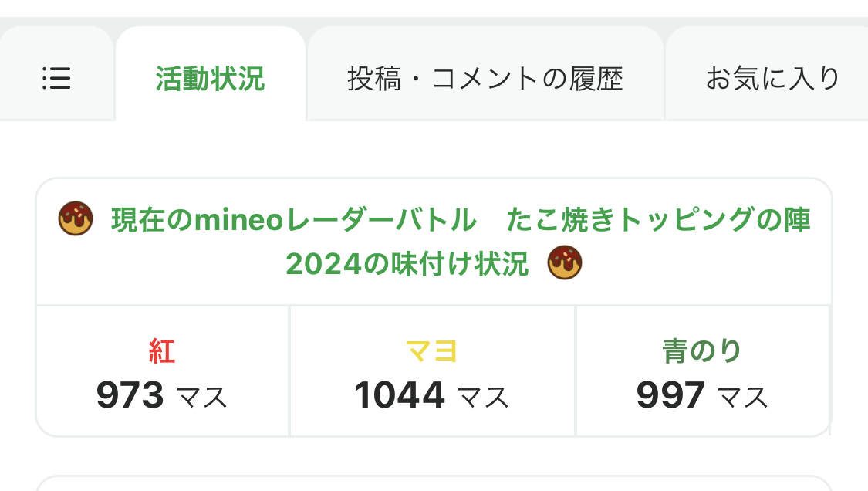Open the 現在のmineoレーダーバトル heading link

tap(294, 221)
